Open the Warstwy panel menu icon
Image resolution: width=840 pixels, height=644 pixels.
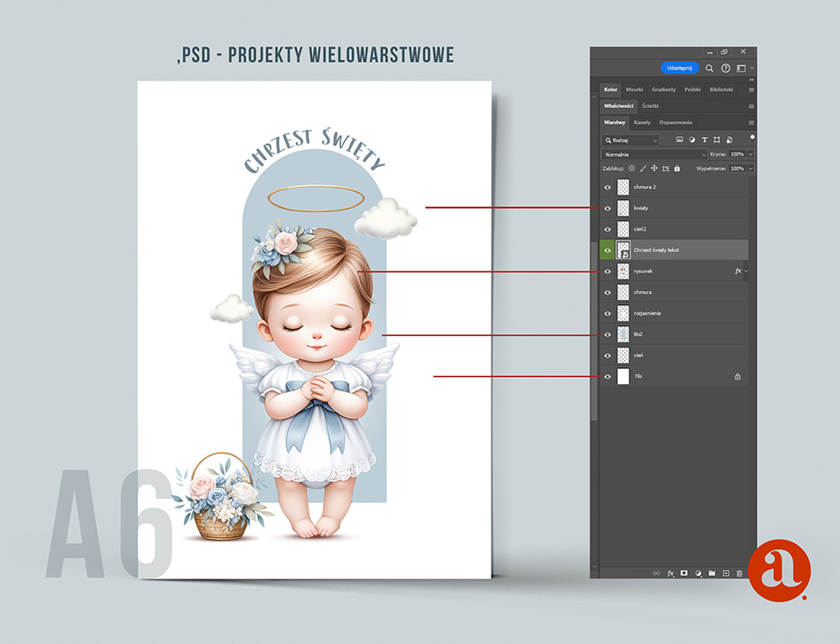click(751, 123)
